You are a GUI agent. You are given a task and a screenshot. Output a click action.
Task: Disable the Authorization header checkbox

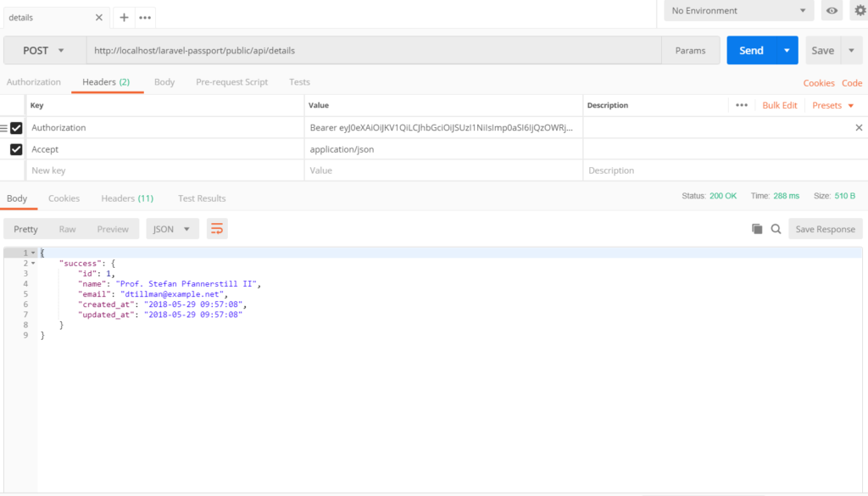pos(15,127)
